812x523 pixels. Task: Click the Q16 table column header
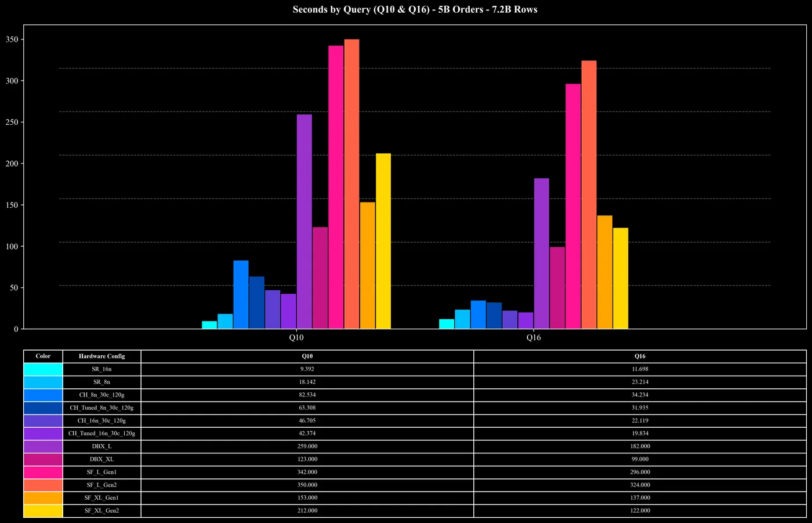[x=640, y=356]
